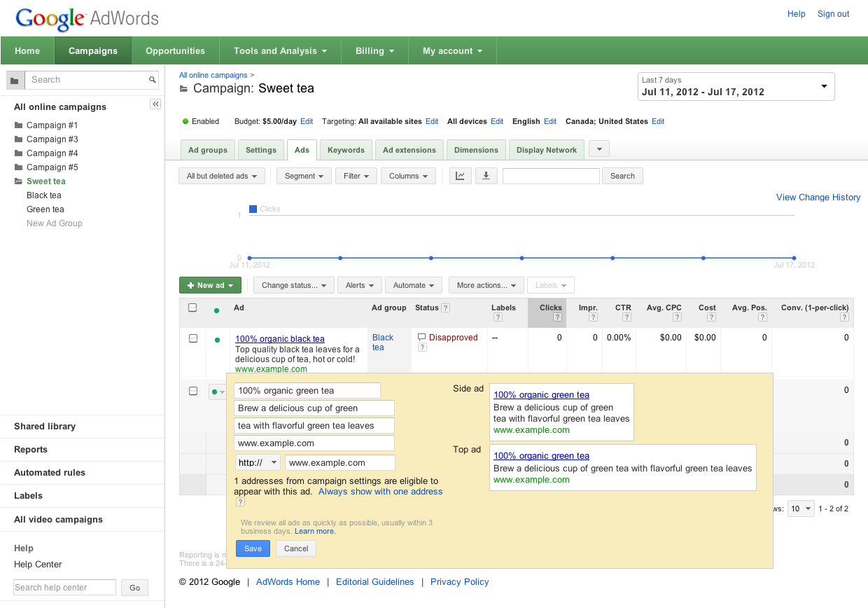Click the folder icon beside the search box

[x=15, y=80]
